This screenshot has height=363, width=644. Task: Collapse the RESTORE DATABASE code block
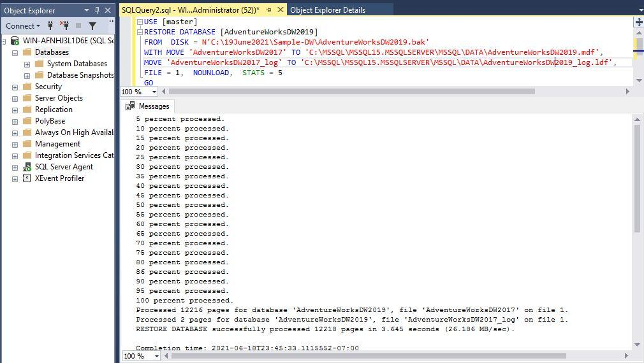[140, 32]
